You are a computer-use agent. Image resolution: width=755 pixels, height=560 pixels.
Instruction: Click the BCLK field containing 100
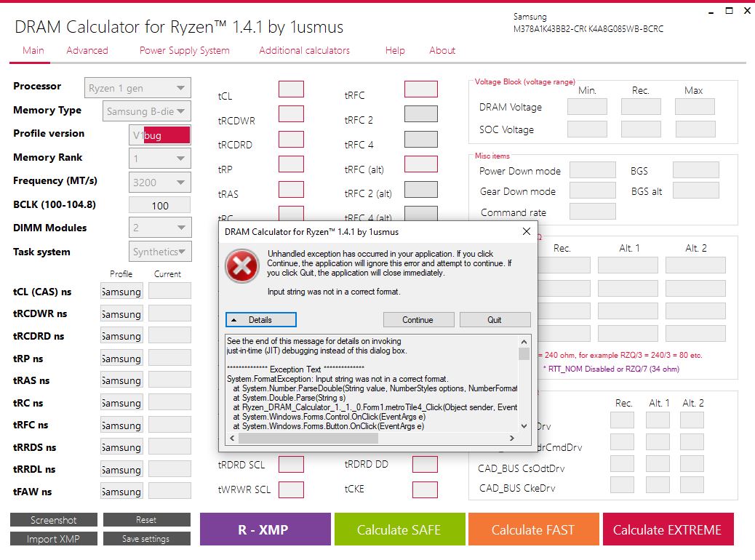159,205
